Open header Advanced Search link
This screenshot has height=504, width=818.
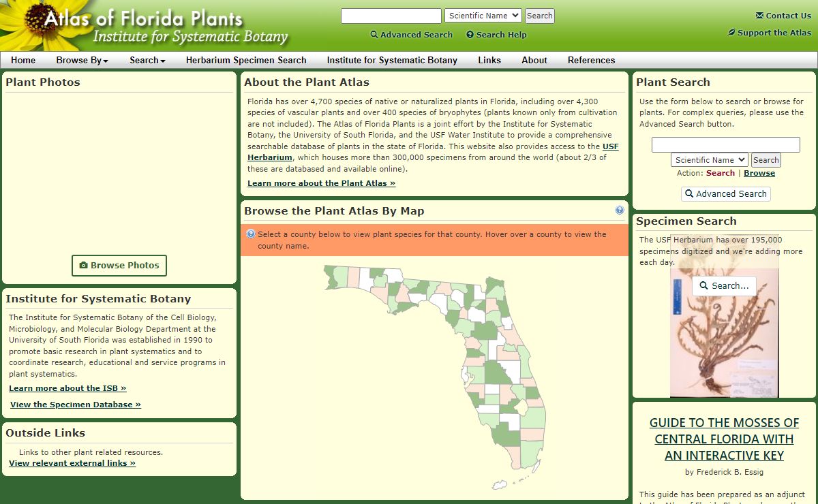click(412, 35)
